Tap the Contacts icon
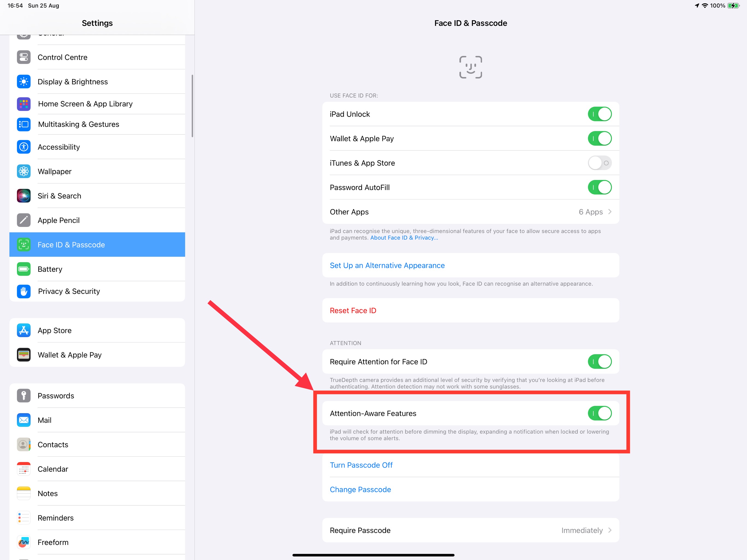The width and height of the screenshot is (747, 560). pyautogui.click(x=24, y=445)
